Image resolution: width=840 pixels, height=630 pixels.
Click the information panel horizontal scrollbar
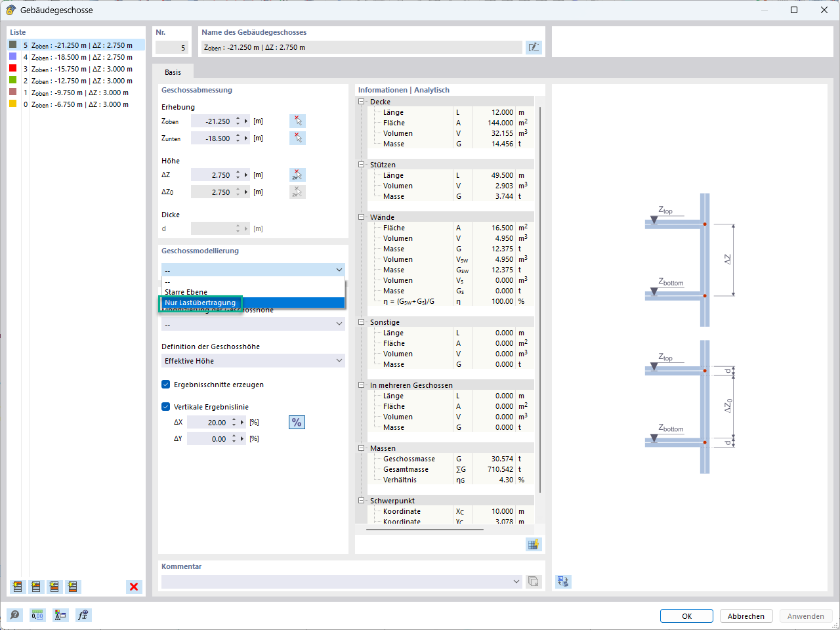pyautogui.click(x=425, y=528)
